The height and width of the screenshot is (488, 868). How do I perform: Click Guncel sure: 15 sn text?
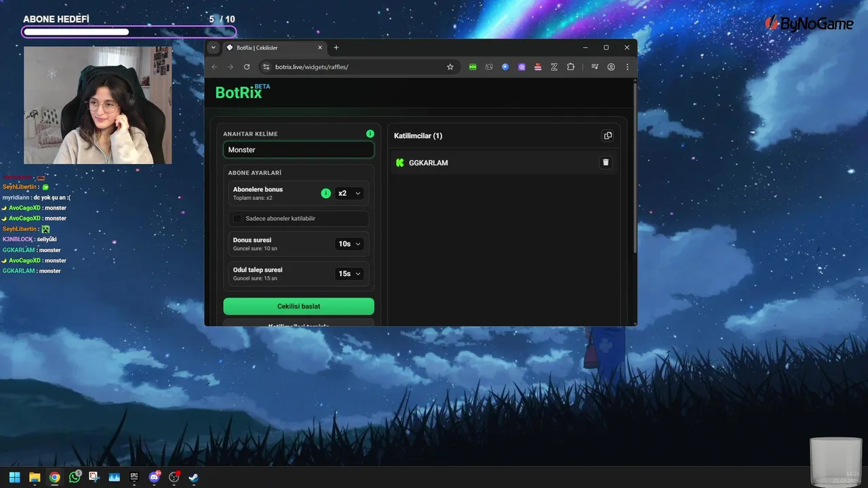[255, 279]
